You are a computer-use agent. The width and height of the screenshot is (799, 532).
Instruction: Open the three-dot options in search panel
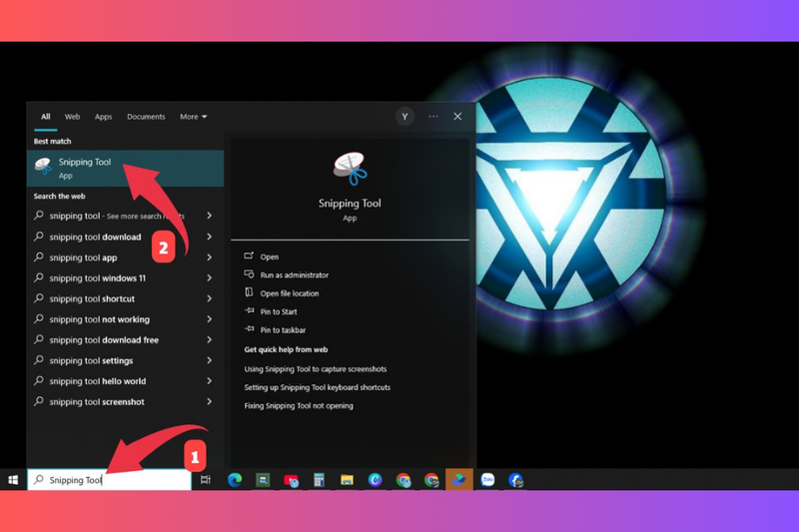click(x=433, y=117)
